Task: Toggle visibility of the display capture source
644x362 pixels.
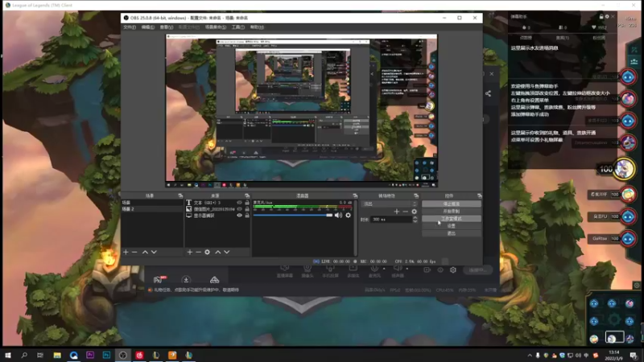Action: pyautogui.click(x=239, y=216)
